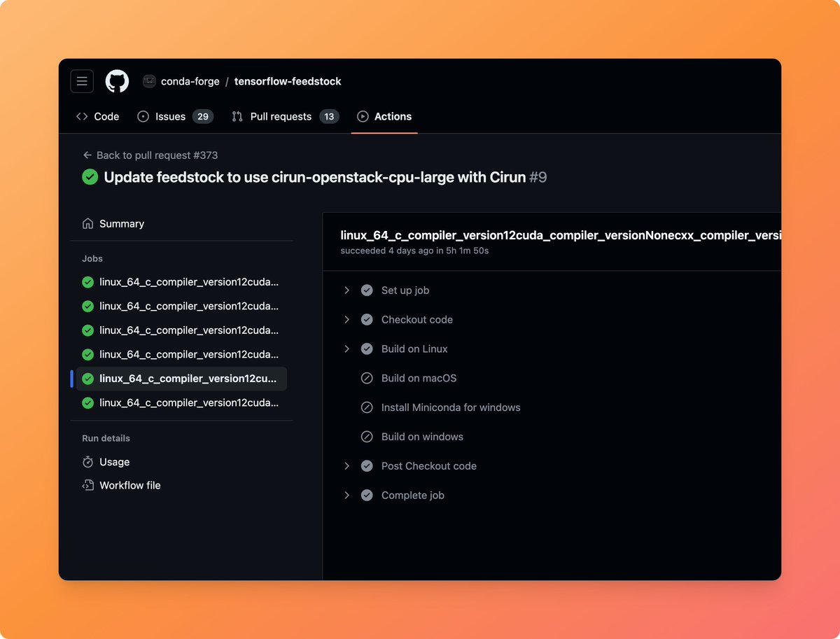
Task: Click the Checkout code check icon
Action: point(367,319)
